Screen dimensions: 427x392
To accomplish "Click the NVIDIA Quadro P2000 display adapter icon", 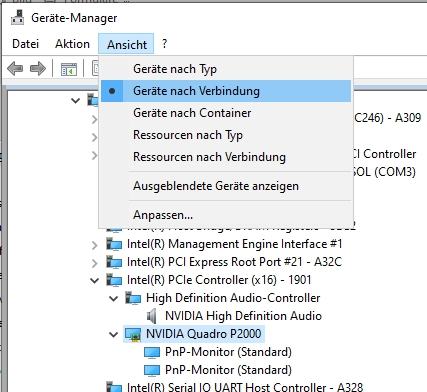I will click(132, 334).
